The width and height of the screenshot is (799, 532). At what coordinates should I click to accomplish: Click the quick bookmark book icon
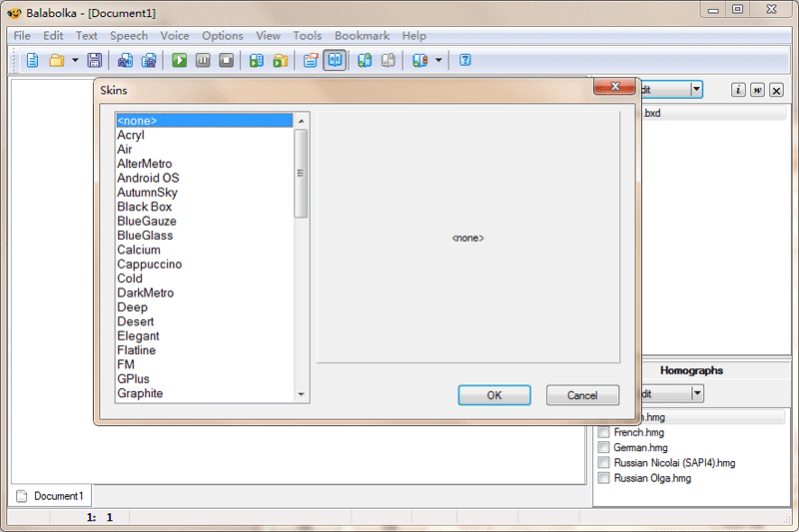click(x=419, y=61)
